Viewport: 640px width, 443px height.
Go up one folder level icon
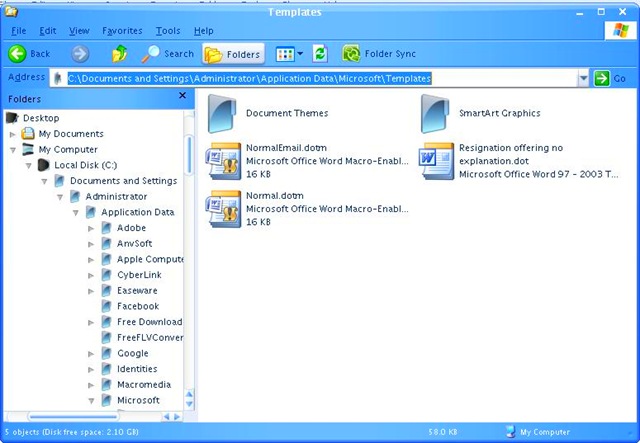point(120,54)
